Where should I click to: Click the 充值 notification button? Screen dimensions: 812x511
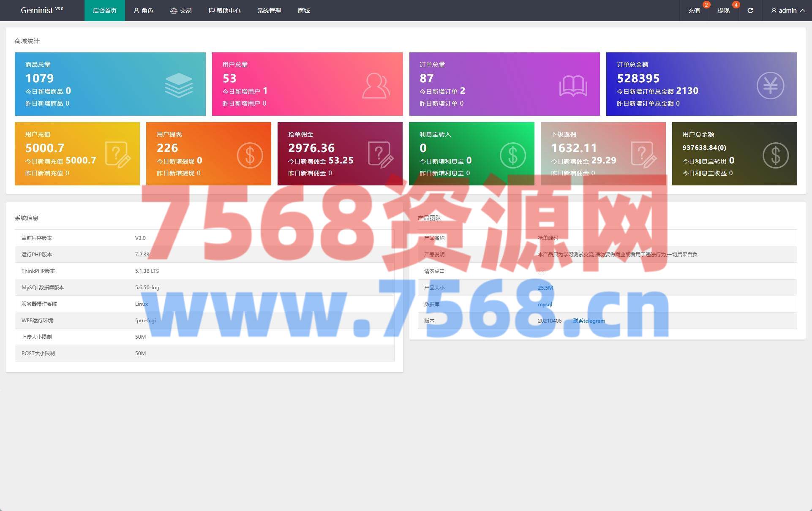(694, 11)
